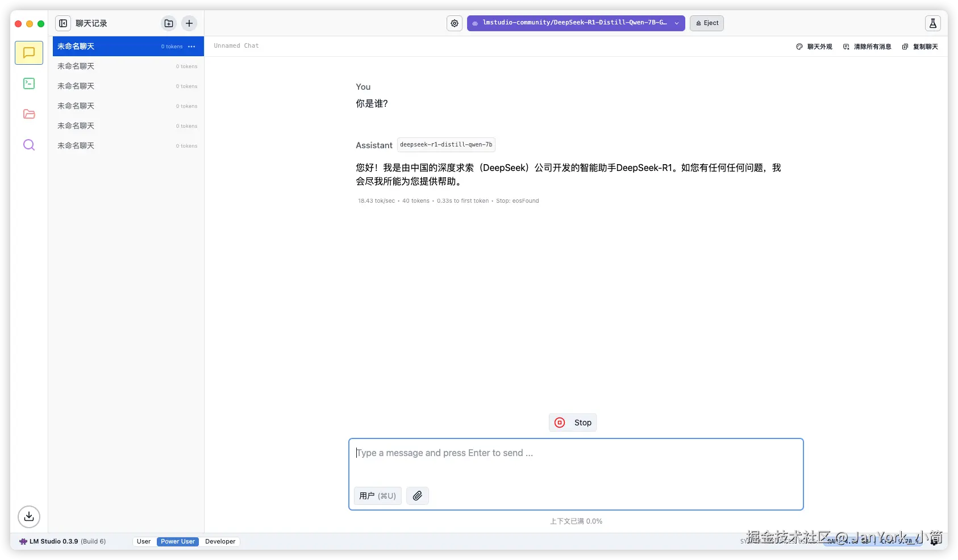This screenshot has height=560, width=958.
Task: Open the Developer terminal view icon
Action: 29,83
